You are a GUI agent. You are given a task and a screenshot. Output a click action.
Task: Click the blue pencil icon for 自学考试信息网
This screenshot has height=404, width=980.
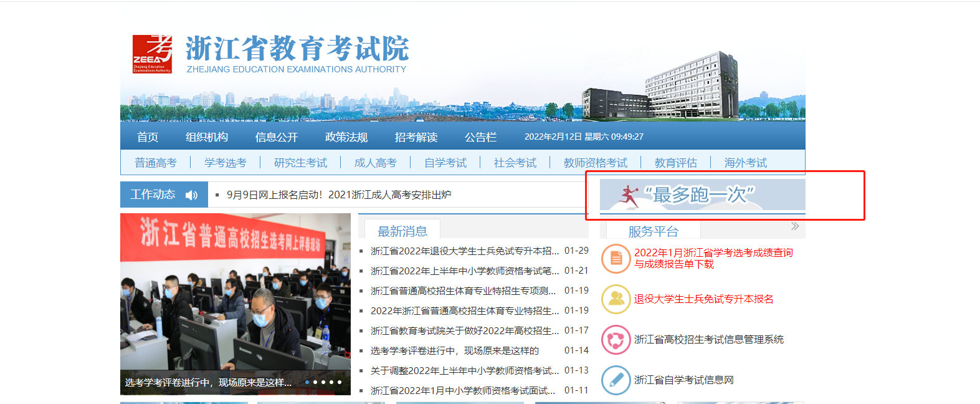(616, 380)
